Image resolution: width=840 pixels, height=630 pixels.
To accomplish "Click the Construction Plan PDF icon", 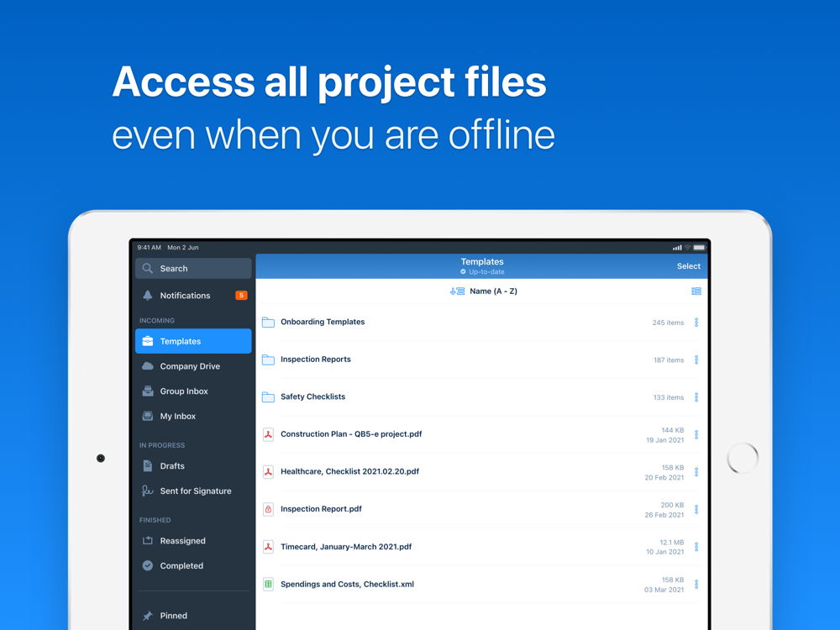I will (x=269, y=434).
